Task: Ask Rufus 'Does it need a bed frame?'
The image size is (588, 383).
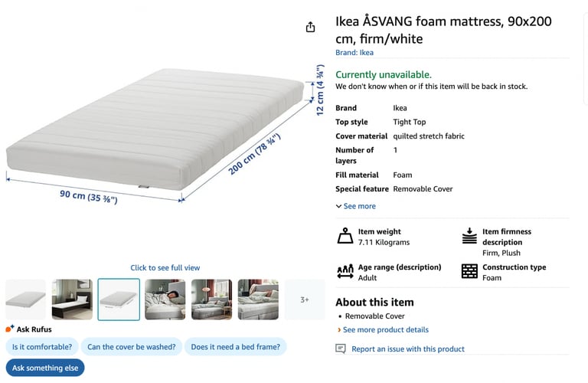Action: coord(236,346)
